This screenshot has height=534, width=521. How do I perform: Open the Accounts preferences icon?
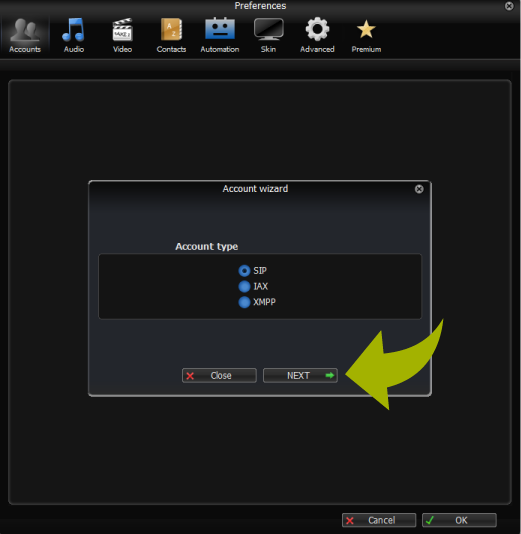[x=25, y=30]
